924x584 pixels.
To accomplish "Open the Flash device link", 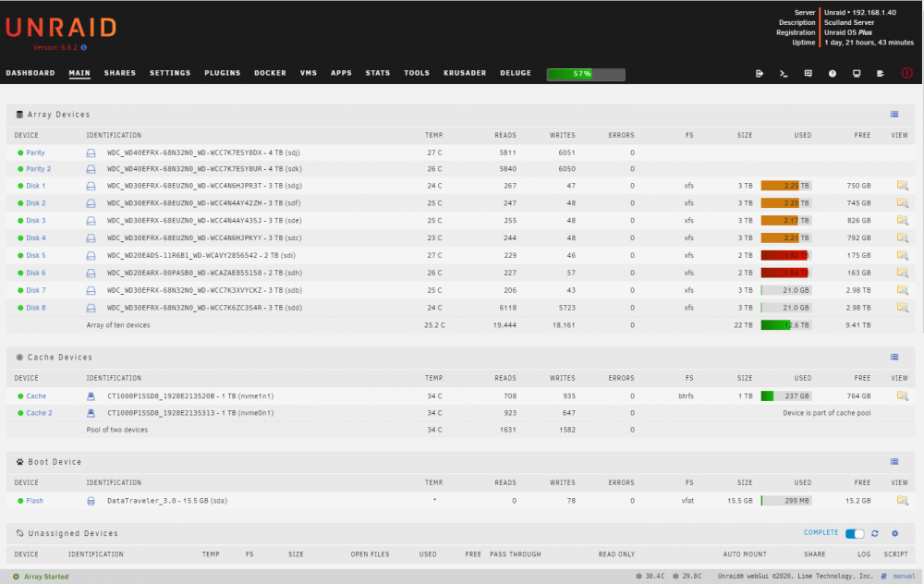I will [35, 501].
